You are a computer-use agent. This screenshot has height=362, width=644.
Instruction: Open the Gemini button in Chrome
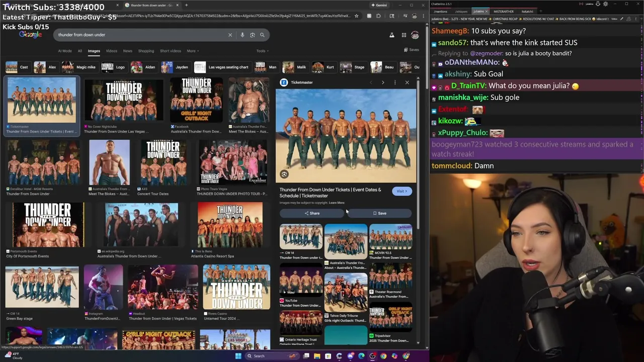[379, 5]
